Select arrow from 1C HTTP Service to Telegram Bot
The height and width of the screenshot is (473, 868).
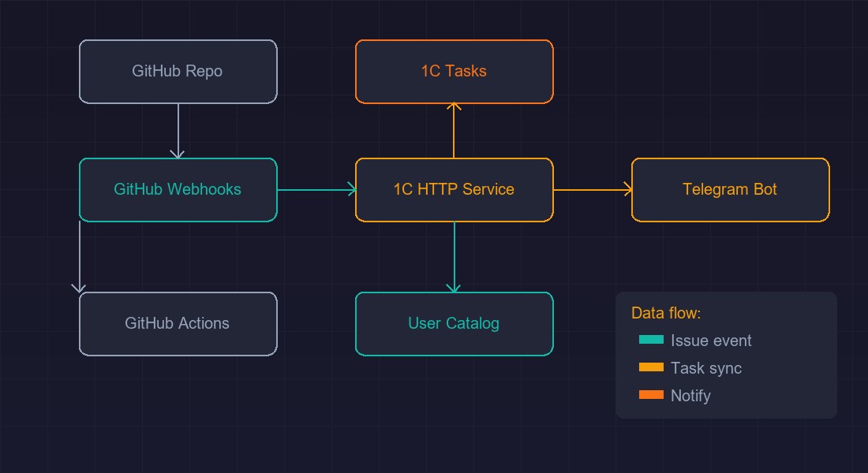point(593,190)
